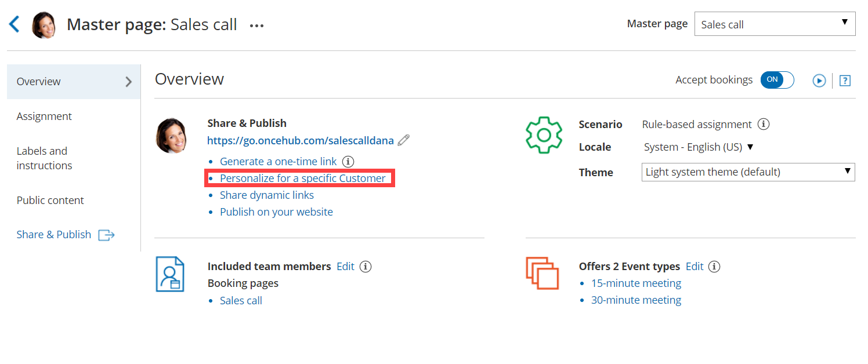Edit the included team members
Image resolution: width=868 pixels, height=364 pixels.
(x=345, y=267)
